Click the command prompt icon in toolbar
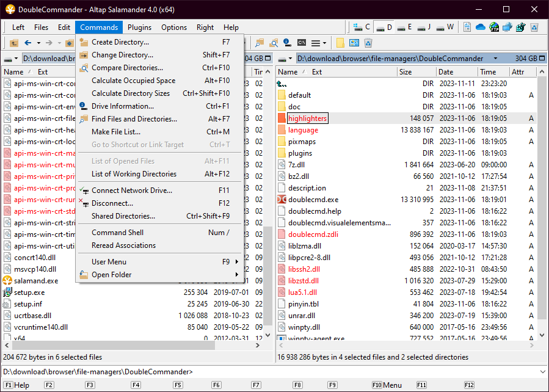 pyautogui.click(x=302, y=43)
